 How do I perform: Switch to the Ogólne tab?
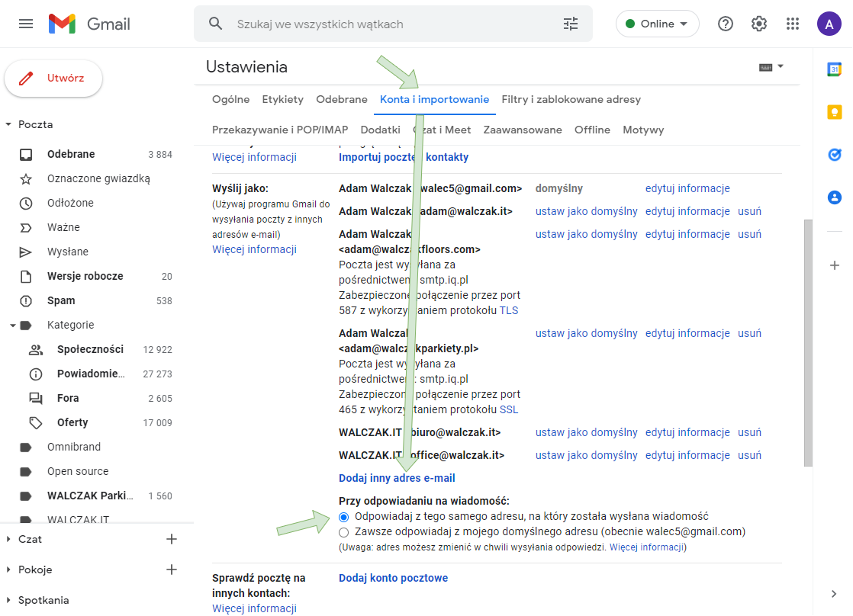(x=230, y=100)
